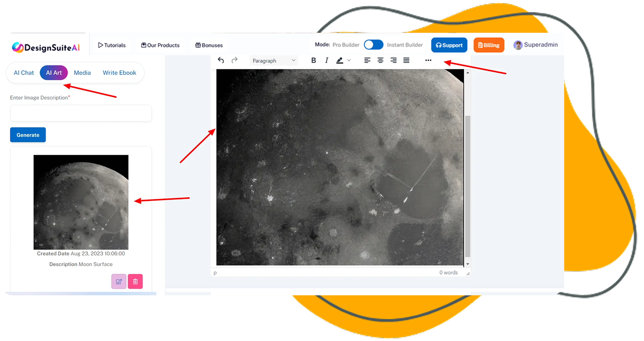Click the redo arrow in editor toolbar

pyautogui.click(x=235, y=60)
